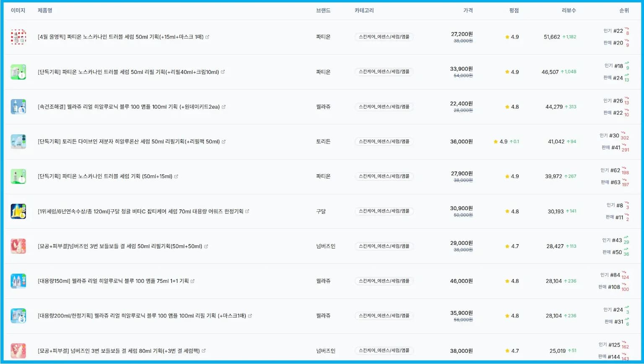Select price 27,200원
Screen dimensions: 644x364
[x=462, y=34]
